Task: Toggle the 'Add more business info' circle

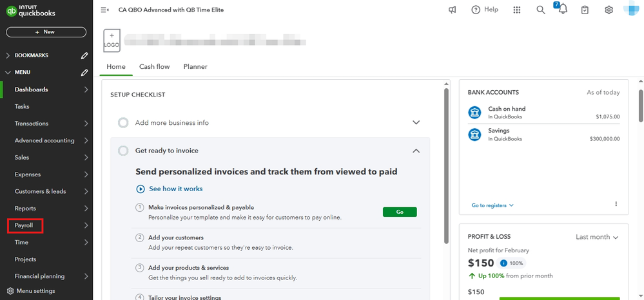Action: [x=123, y=122]
